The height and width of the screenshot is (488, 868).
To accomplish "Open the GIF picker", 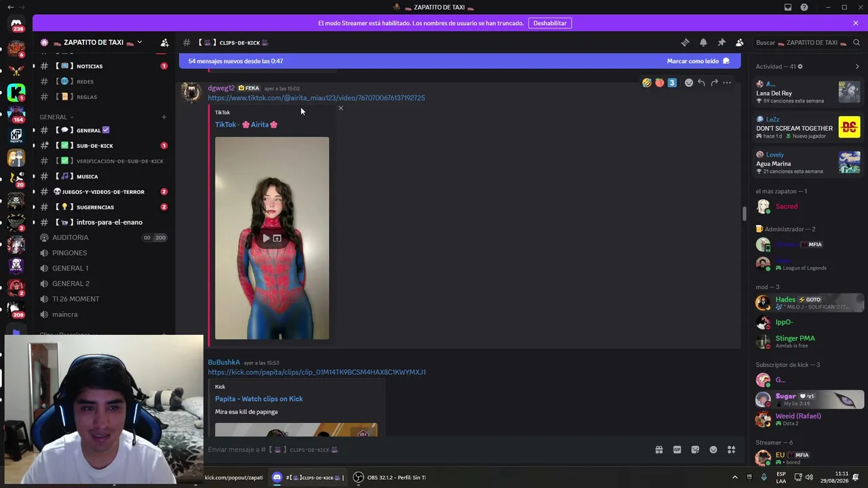I will [677, 449].
